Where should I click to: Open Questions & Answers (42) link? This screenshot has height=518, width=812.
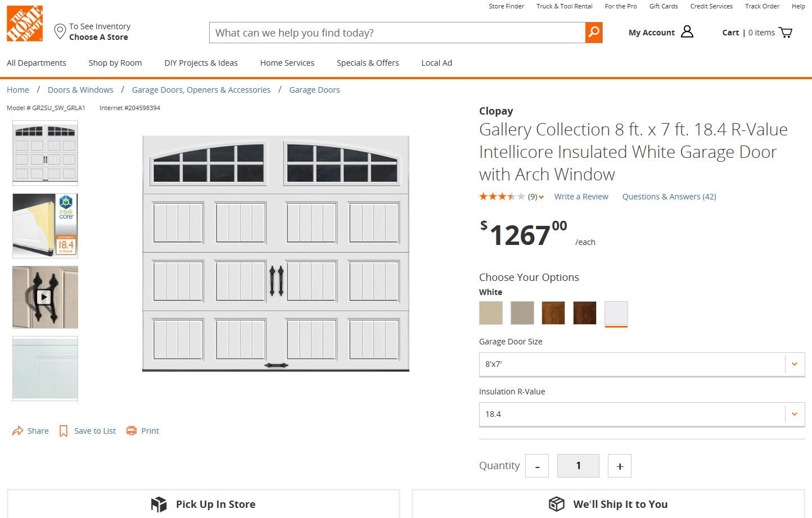(669, 197)
